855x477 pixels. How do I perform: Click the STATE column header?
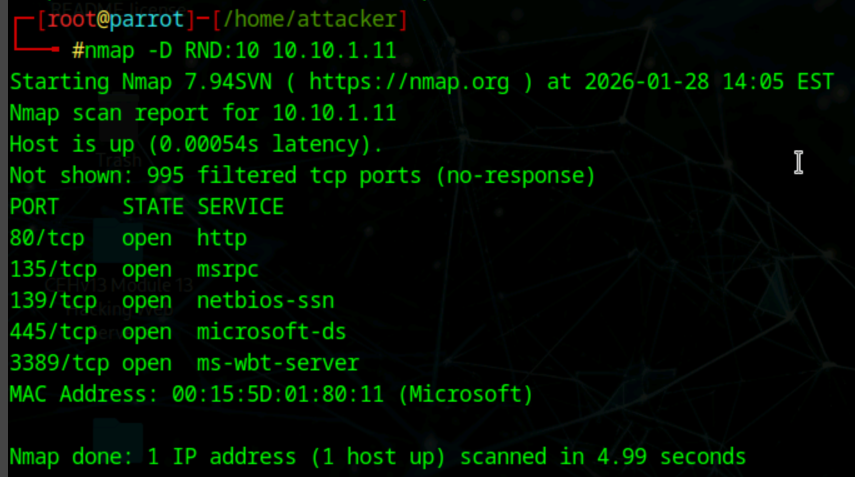[153, 207]
